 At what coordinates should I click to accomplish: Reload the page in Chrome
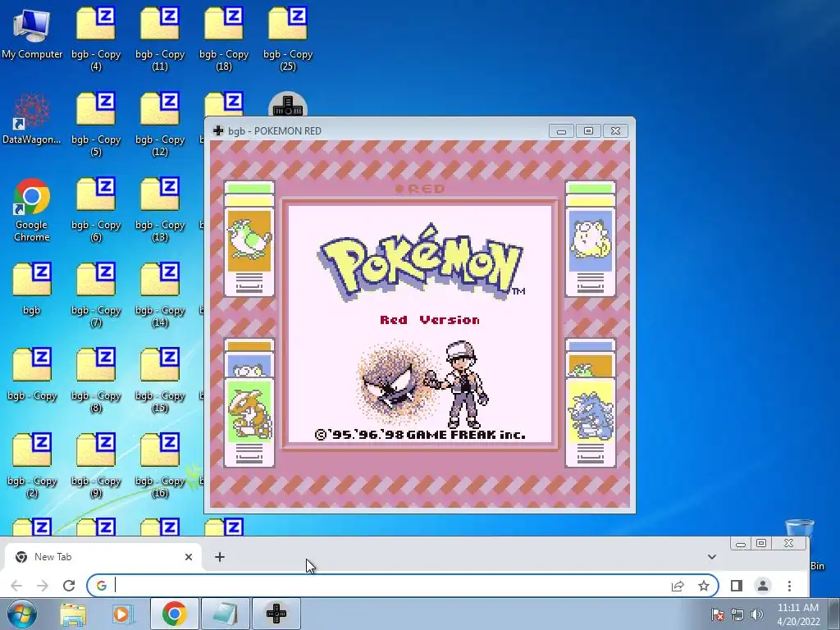(69, 586)
